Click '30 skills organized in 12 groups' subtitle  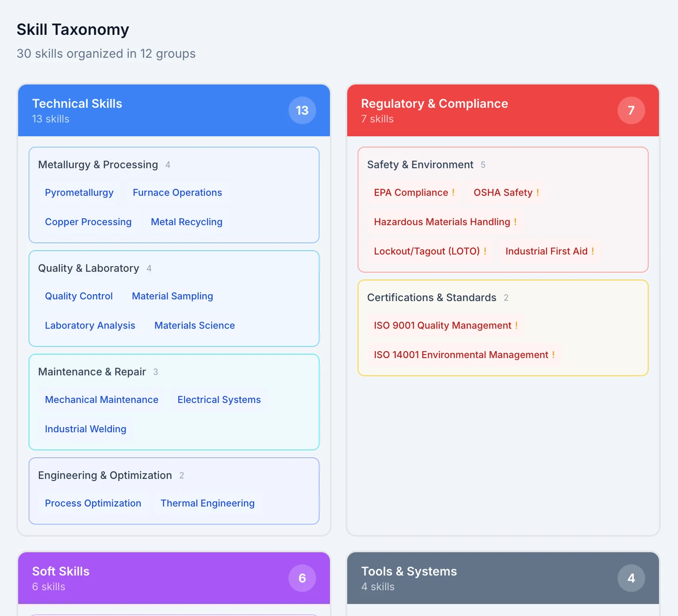[x=106, y=54]
